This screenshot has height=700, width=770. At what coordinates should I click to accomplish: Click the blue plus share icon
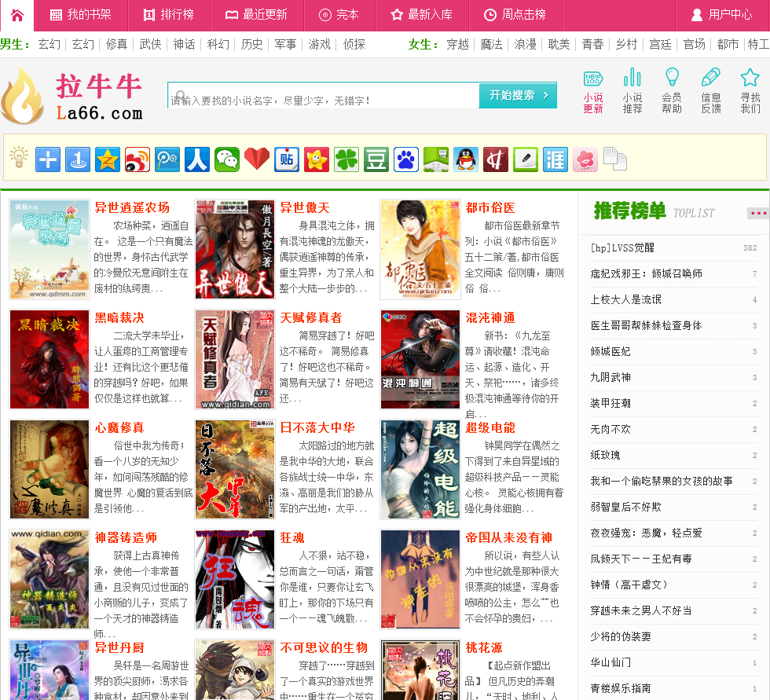point(48,159)
